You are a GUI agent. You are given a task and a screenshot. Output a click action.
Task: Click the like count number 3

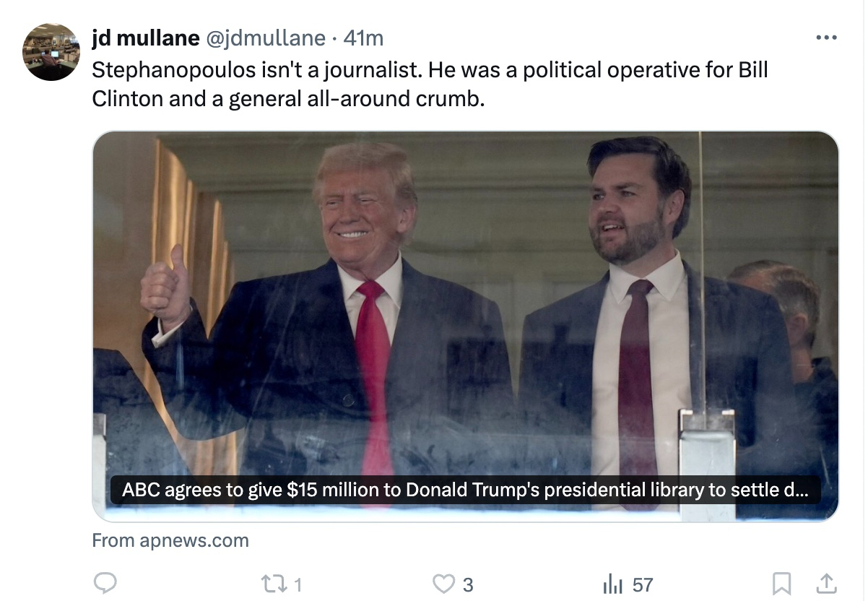(467, 584)
